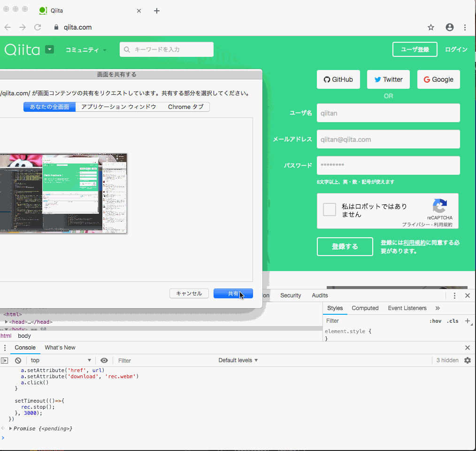Toggle the console sidebar panel

[x=5, y=360]
